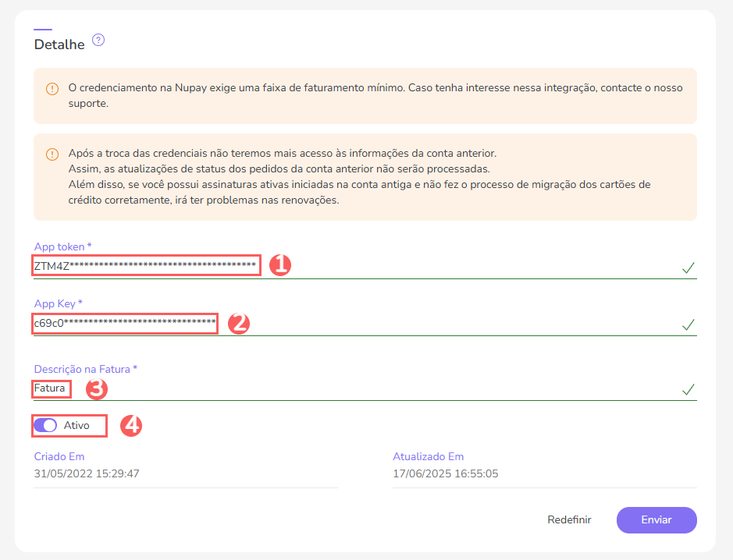Toggle the Ativo switch off

[x=45, y=426]
